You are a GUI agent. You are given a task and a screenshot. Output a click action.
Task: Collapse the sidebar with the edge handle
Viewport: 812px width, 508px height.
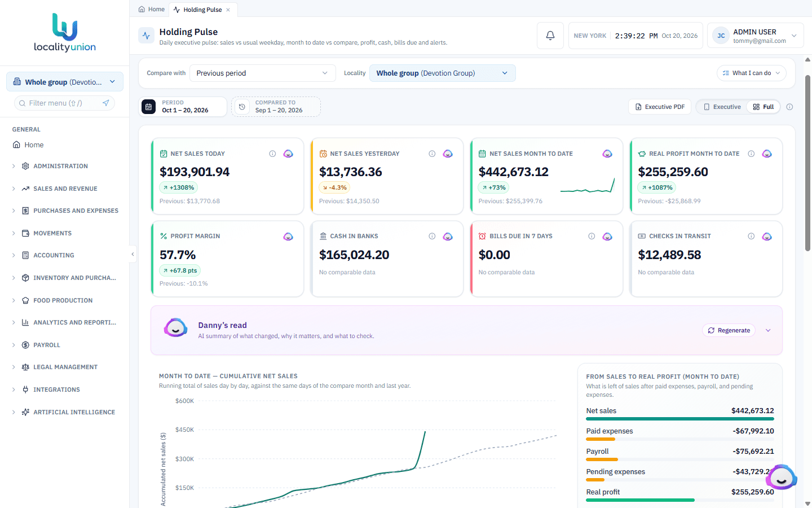(x=133, y=254)
